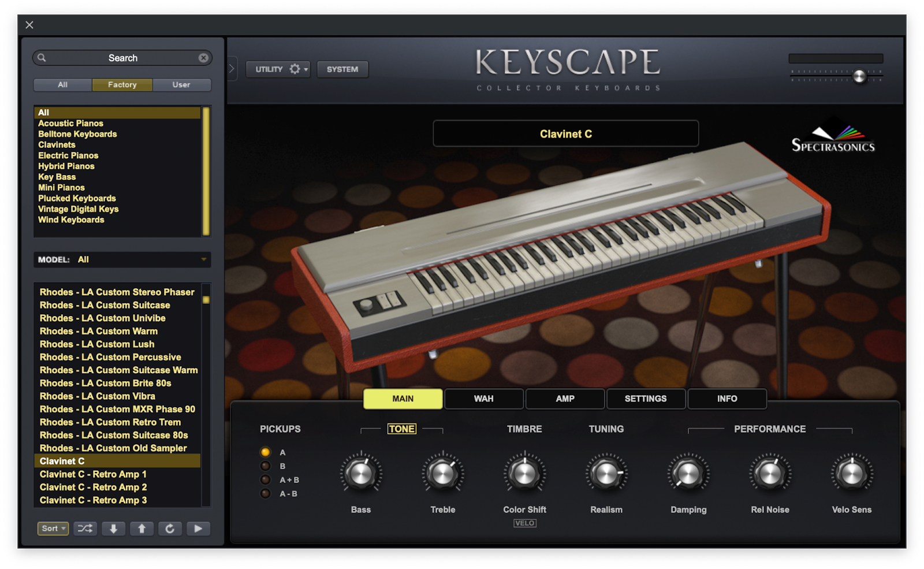Click the Realism knob
924x569 pixels.
click(x=606, y=474)
